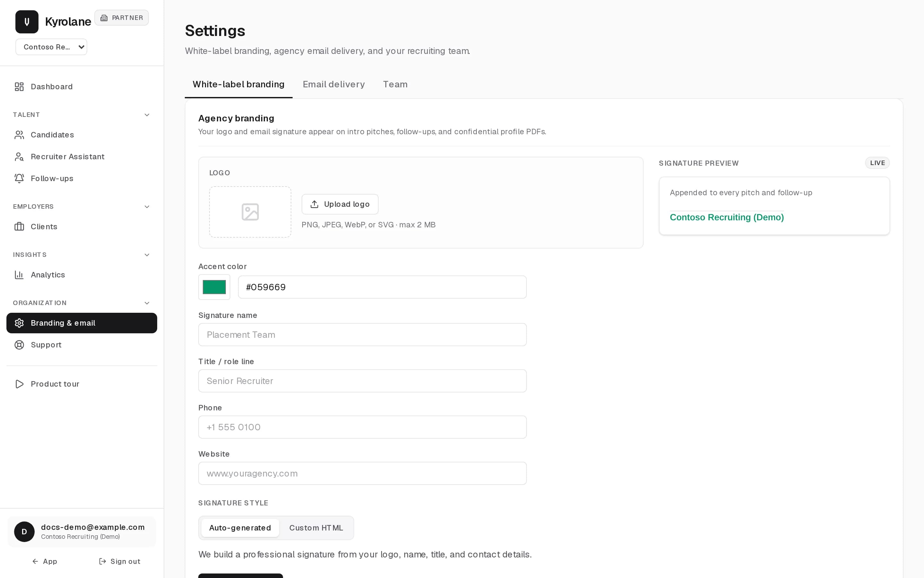Open the Contoso Re... organization dropdown

(x=51, y=47)
